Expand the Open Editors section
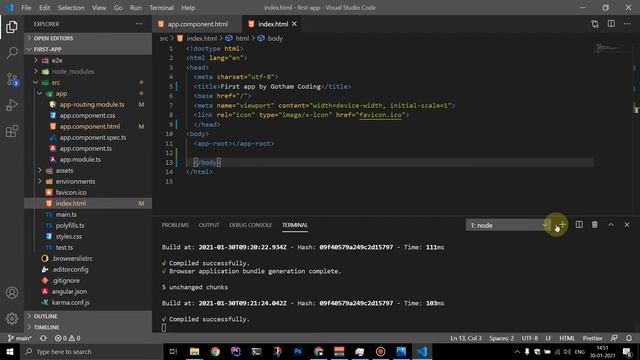This screenshot has width=640, height=360. tap(88, 38)
